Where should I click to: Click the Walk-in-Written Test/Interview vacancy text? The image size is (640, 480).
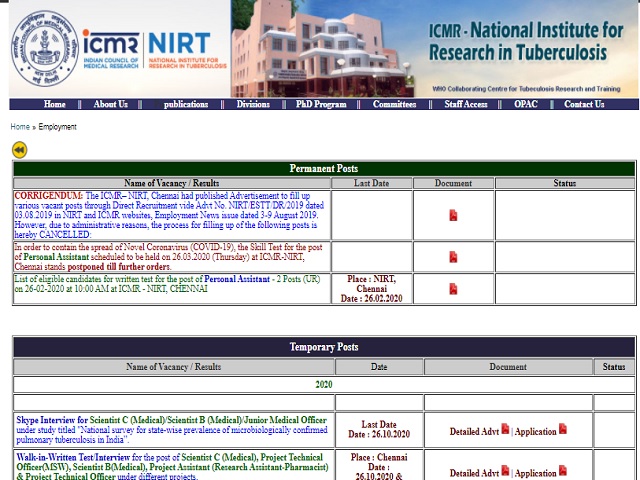tap(172, 467)
